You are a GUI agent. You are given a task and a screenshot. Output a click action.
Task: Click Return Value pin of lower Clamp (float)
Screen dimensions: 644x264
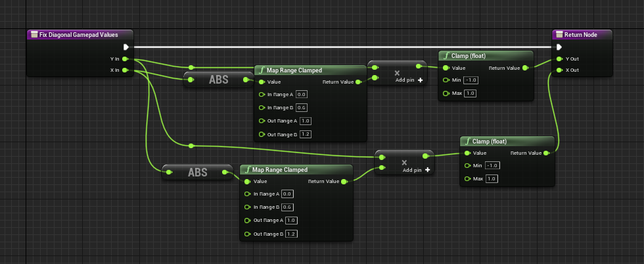(x=547, y=153)
